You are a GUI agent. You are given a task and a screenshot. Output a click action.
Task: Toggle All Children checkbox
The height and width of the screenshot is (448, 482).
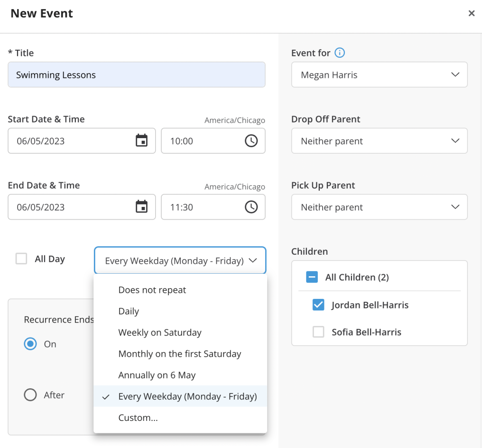coord(312,277)
